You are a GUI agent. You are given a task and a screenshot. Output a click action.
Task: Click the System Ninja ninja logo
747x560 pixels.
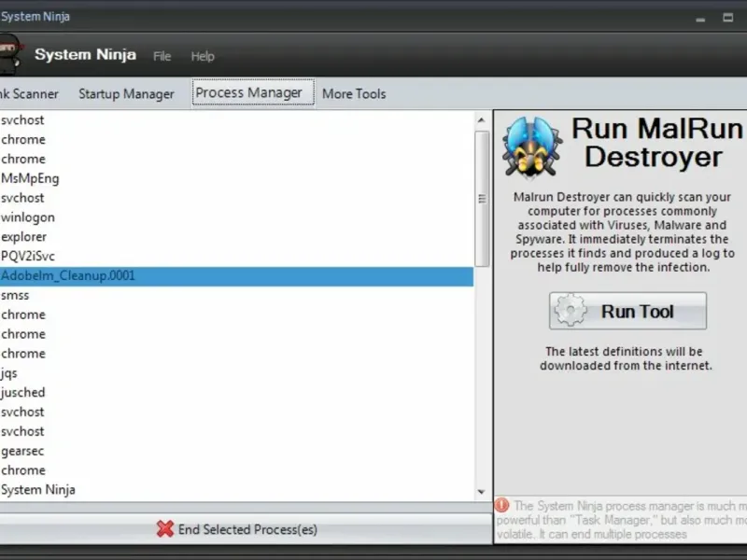click(x=10, y=55)
